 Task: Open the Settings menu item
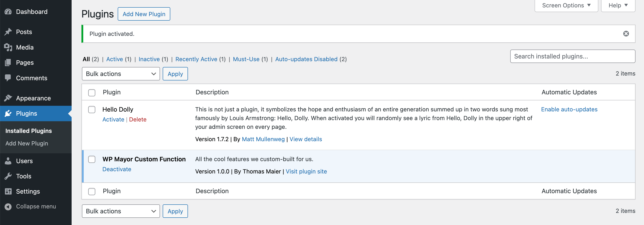[x=36, y=191]
